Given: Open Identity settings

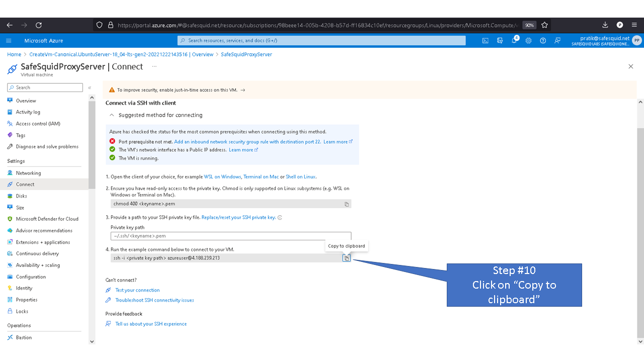Looking at the screenshot, I should [24, 289].
